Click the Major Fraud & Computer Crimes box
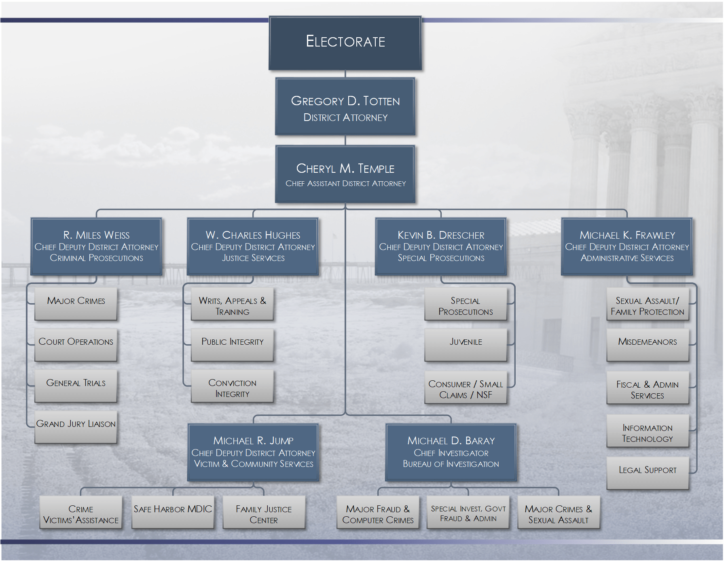Screen dimensions: 728x562 click(378, 512)
